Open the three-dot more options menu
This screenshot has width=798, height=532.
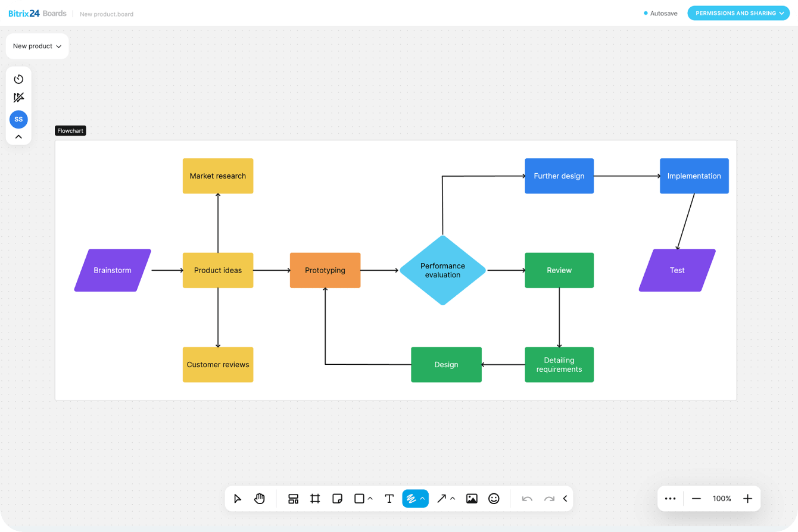point(670,499)
